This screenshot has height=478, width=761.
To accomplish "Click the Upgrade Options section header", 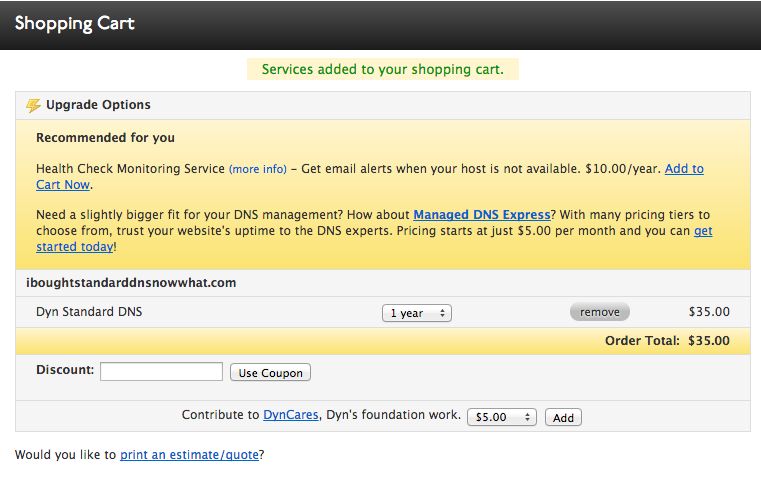I will (98, 105).
